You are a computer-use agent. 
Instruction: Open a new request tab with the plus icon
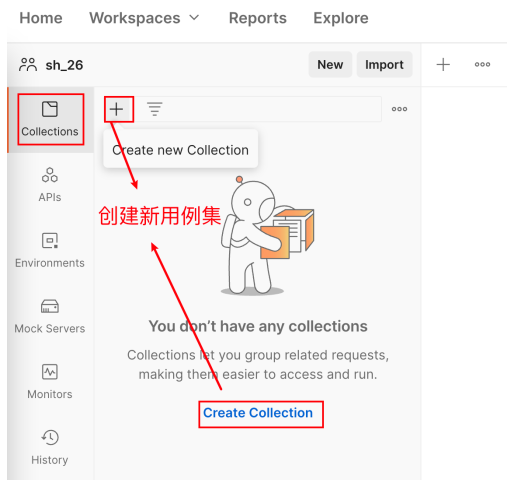443,64
